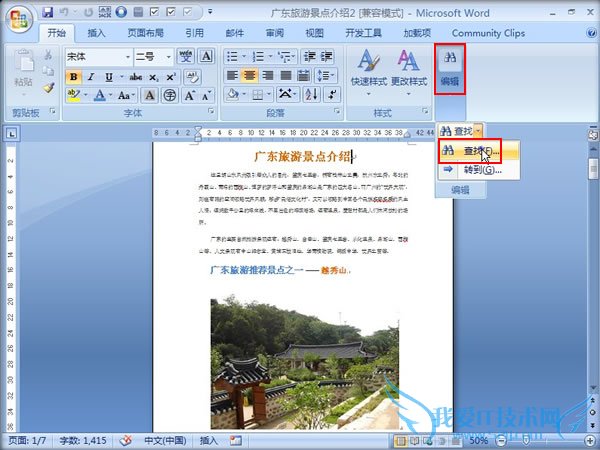Click the proofing status icon in status bar

tap(126, 440)
